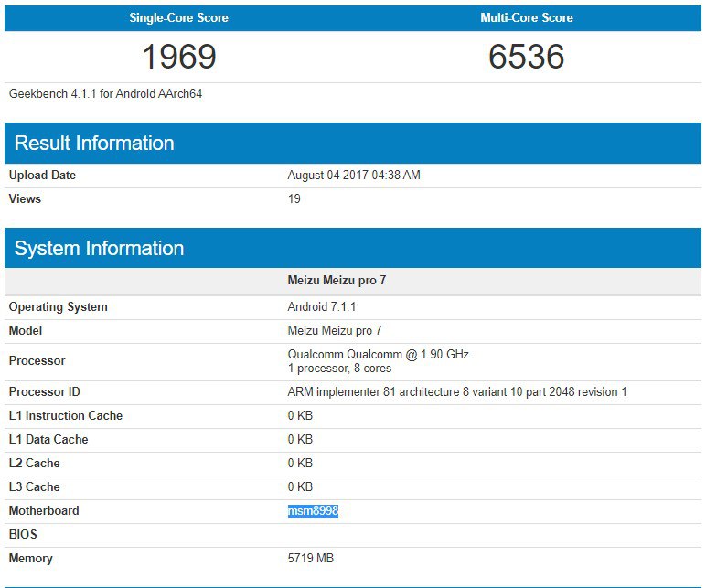Select the L2 Cache 0 KB value
Screen dimensions: 706x588
(x=300, y=464)
